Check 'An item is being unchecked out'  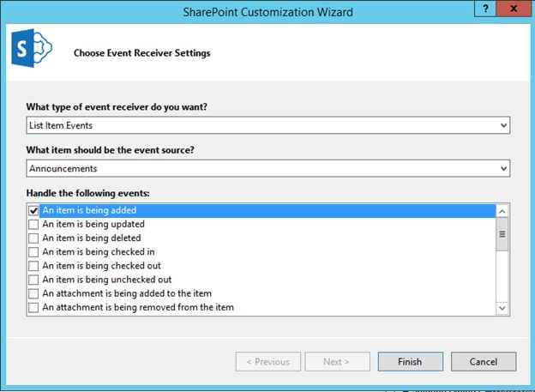33,280
